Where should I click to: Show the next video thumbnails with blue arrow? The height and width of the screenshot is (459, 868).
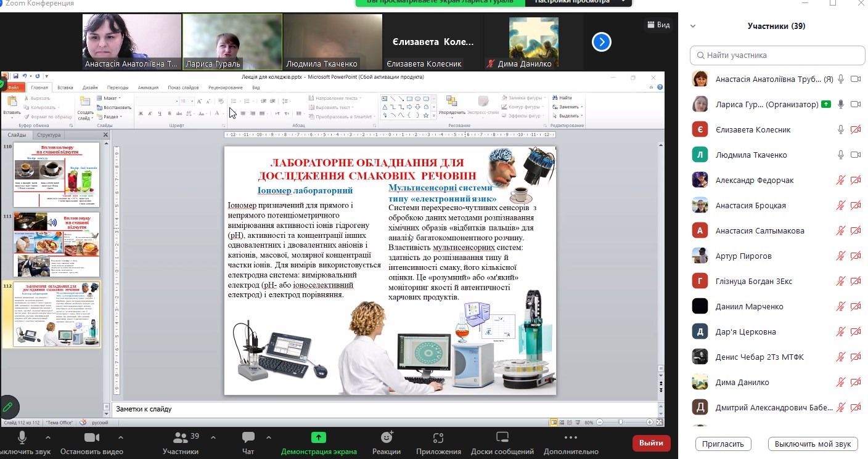(x=602, y=42)
